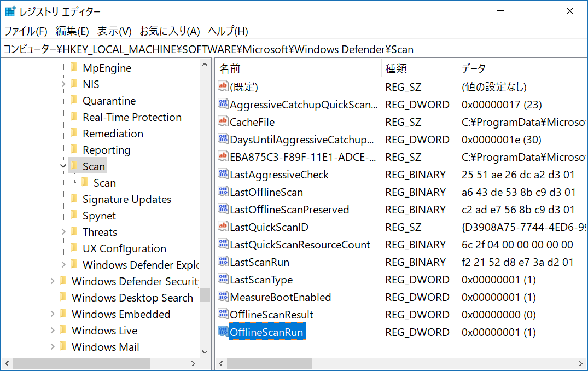This screenshot has height=371, width=588.
Task: Click the icon of LastOfflineScanPreserved
Action: [x=223, y=209]
